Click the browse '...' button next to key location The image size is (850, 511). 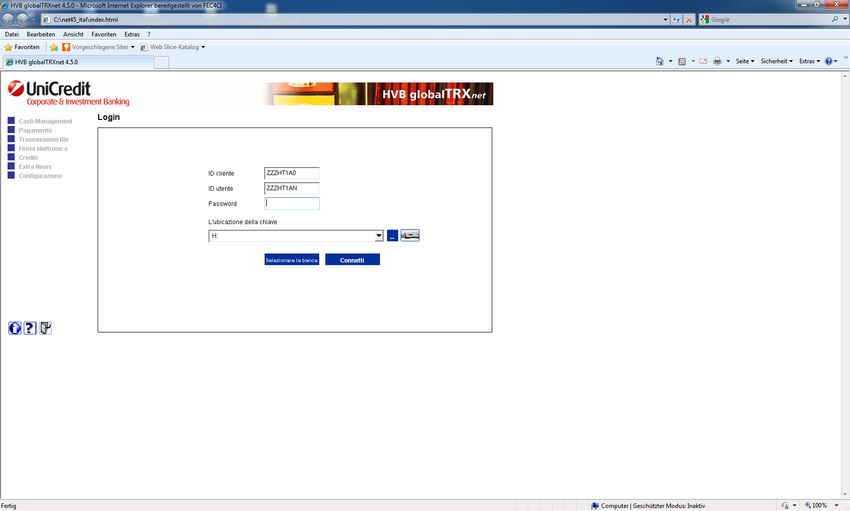[392, 236]
